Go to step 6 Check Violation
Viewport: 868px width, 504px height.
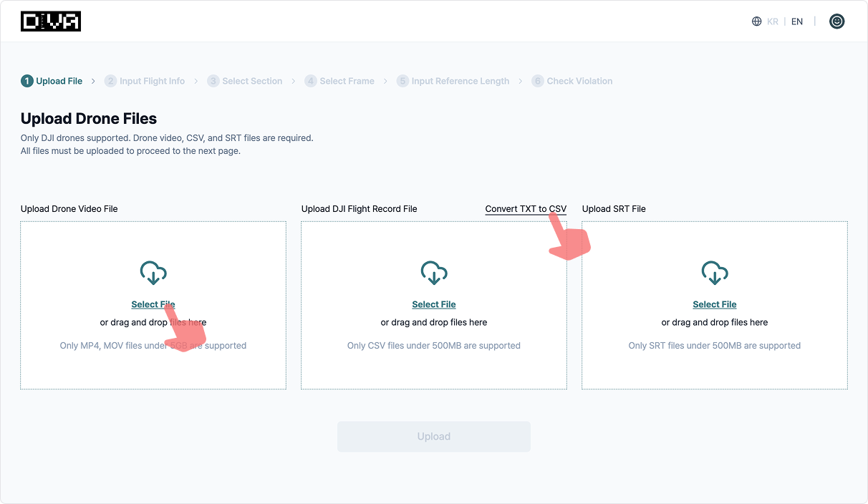[x=572, y=81]
